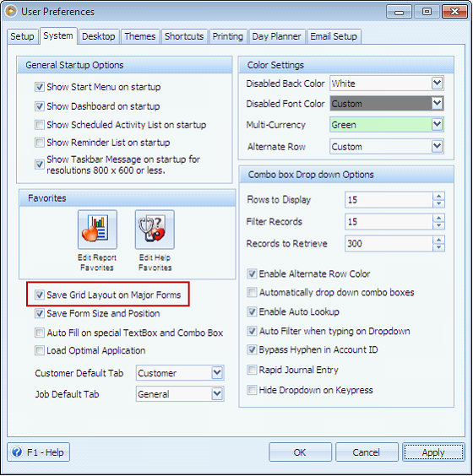Minimize the User Preferences window
This screenshot has width=473, height=476.
[x=399, y=12]
